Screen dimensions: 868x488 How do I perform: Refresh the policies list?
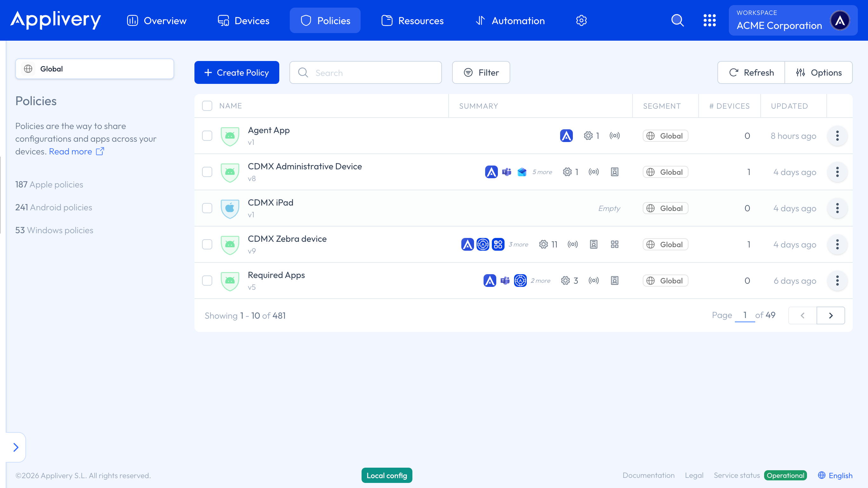point(751,72)
